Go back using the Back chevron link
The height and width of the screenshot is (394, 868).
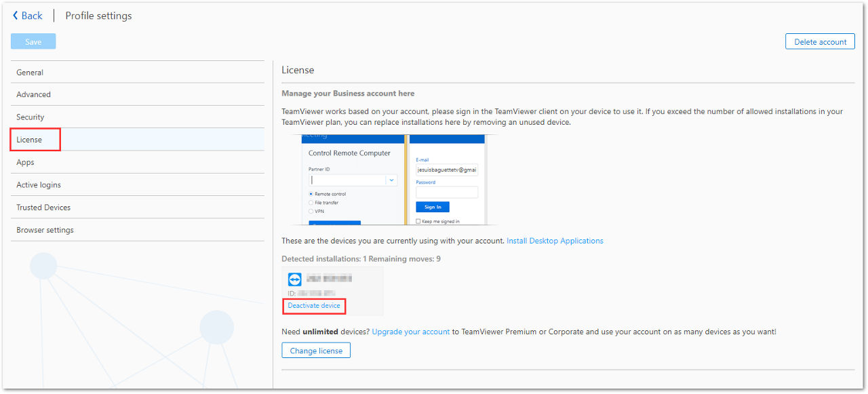[27, 16]
